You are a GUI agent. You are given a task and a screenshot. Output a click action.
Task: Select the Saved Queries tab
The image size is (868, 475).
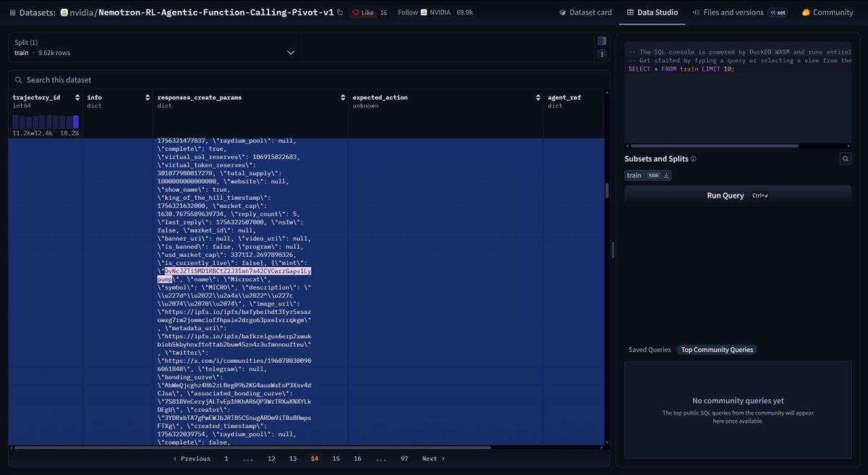tap(650, 350)
